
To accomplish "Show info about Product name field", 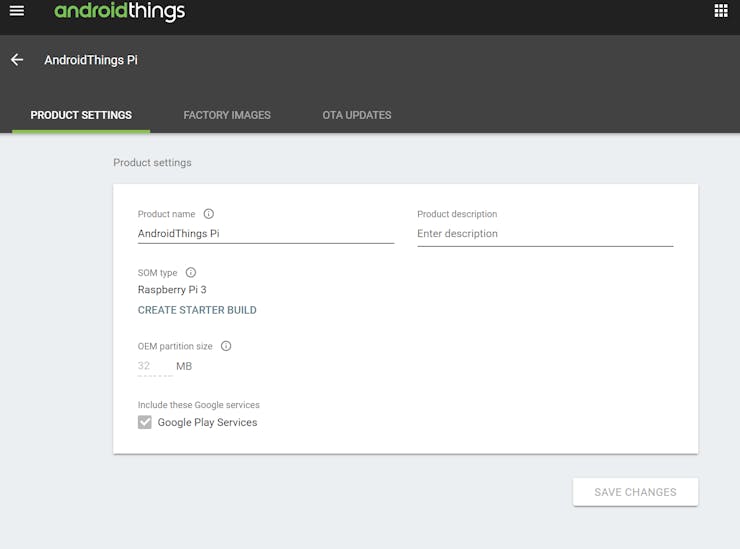I will (x=209, y=214).
